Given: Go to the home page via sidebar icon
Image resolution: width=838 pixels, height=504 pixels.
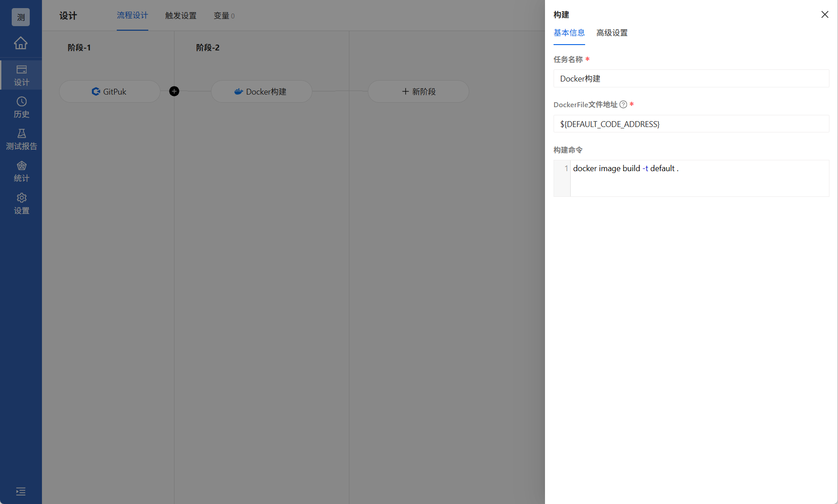Looking at the screenshot, I should 21,43.
